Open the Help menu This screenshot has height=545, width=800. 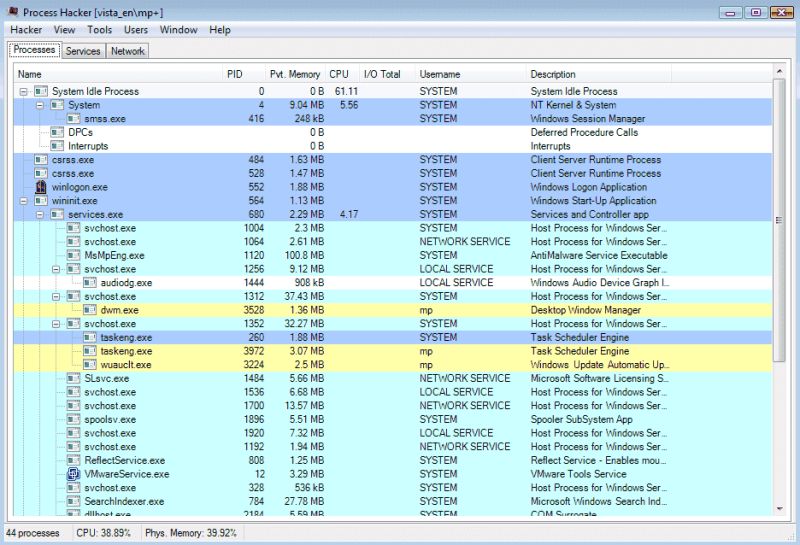point(220,30)
